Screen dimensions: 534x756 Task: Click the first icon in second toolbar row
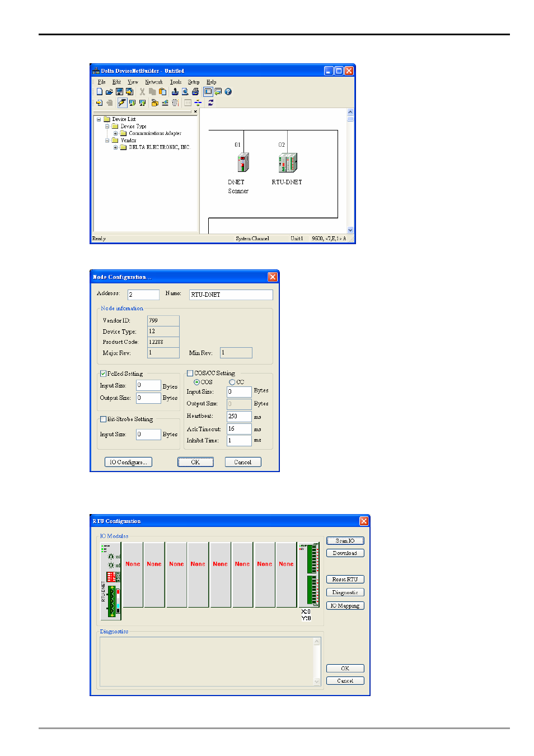99,102
